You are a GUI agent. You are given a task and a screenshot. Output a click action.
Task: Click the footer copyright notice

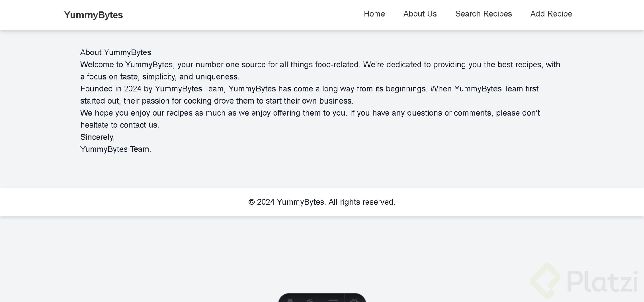tap(322, 202)
